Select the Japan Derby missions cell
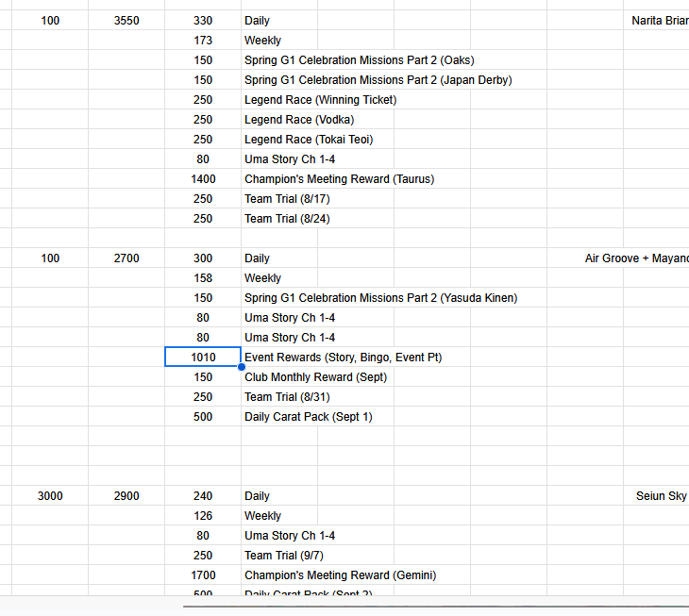This screenshot has width=689, height=616. click(378, 80)
